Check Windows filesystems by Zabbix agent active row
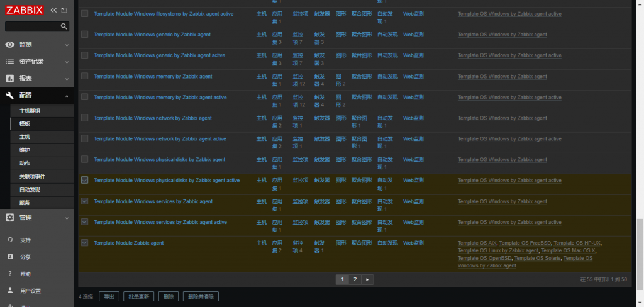The image size is (644, 307). click(x=85, y=14)
